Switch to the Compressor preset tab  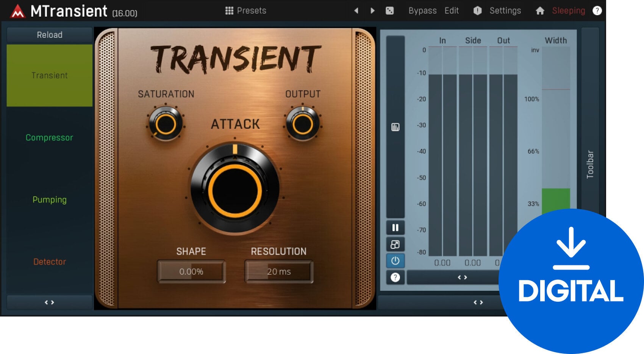49,138
